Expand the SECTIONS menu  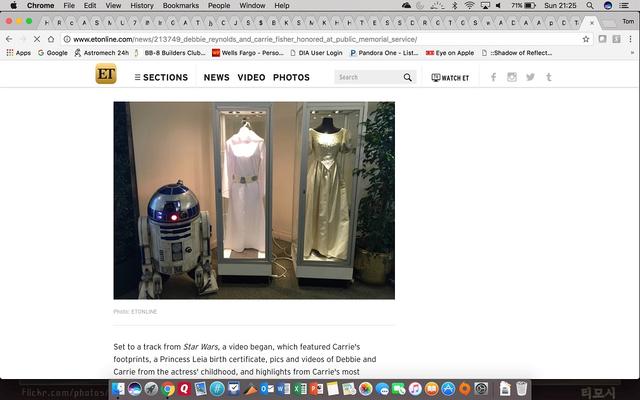(x=161, y=77)
